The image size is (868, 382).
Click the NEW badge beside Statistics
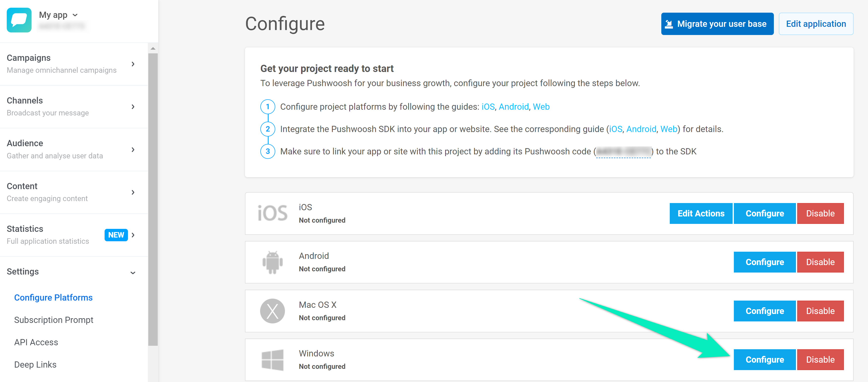pos(116,235)
